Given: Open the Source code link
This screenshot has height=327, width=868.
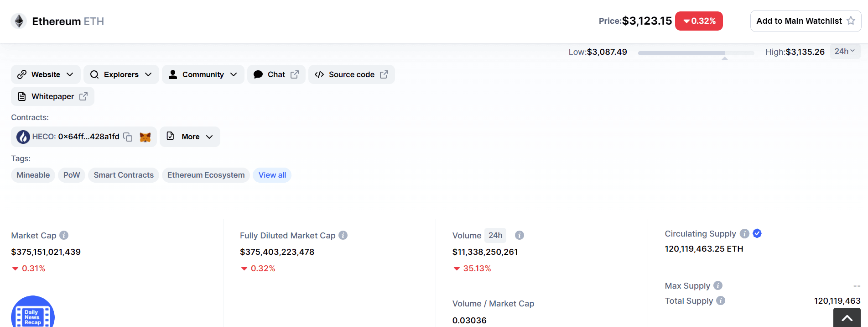Looking at the screenshot, I should 351,74.
